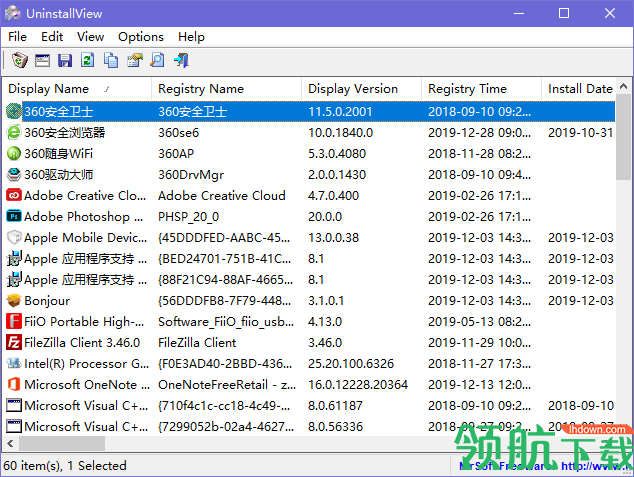Open the Properties toolbar icon

[135, 60]
